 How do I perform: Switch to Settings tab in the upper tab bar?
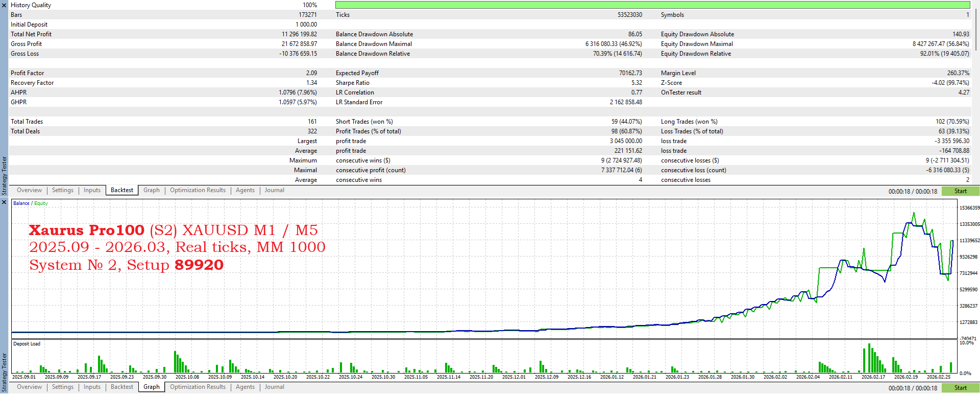[63, 190]
